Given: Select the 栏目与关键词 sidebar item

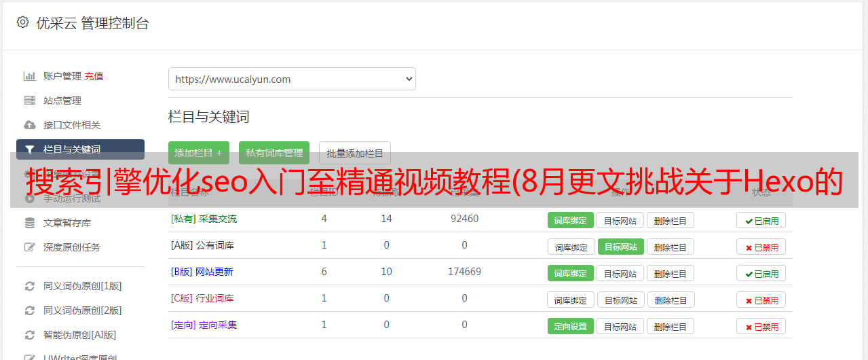Looking at the screenshot, I should point(80,149).
